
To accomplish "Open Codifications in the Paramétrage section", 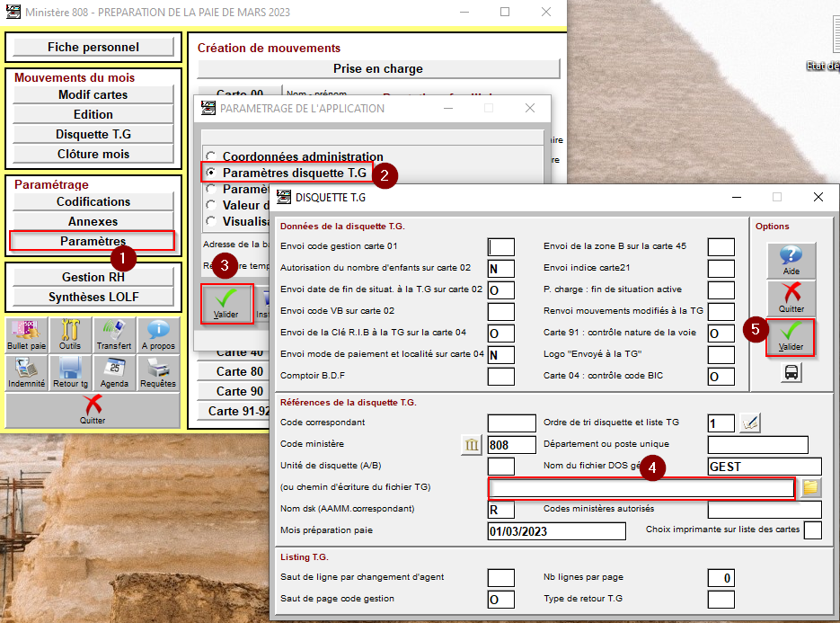I will [x=93, y=201].
